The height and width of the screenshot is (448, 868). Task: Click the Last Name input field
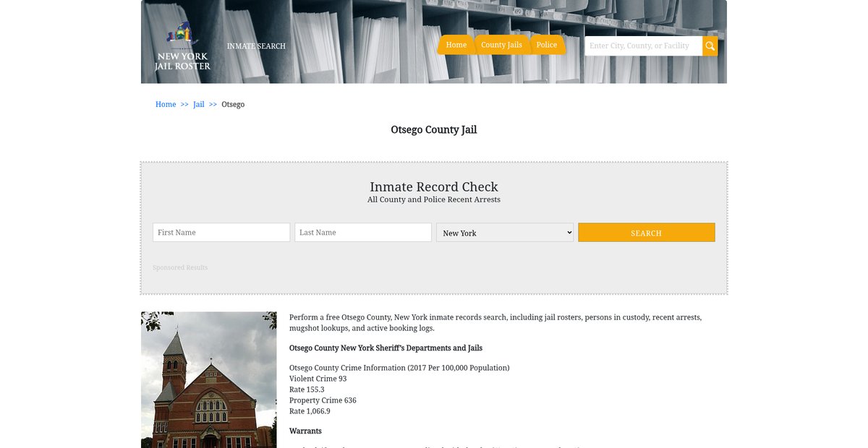pos(363,233)
